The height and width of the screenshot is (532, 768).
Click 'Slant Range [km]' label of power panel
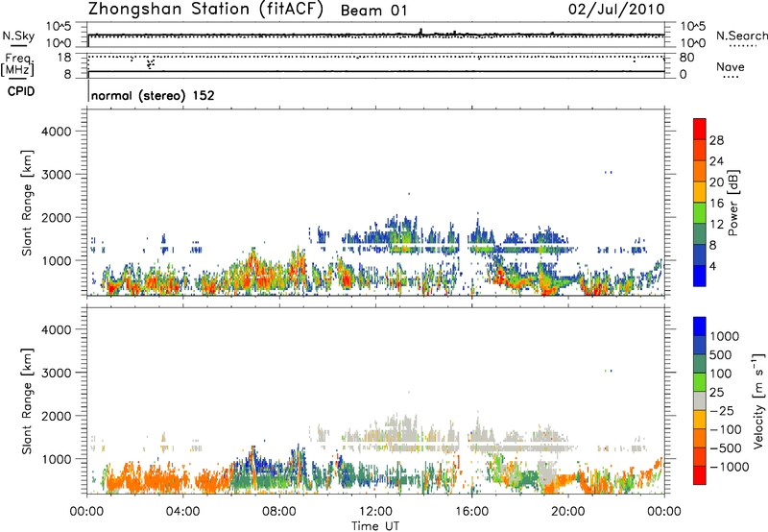pos(27,203)
